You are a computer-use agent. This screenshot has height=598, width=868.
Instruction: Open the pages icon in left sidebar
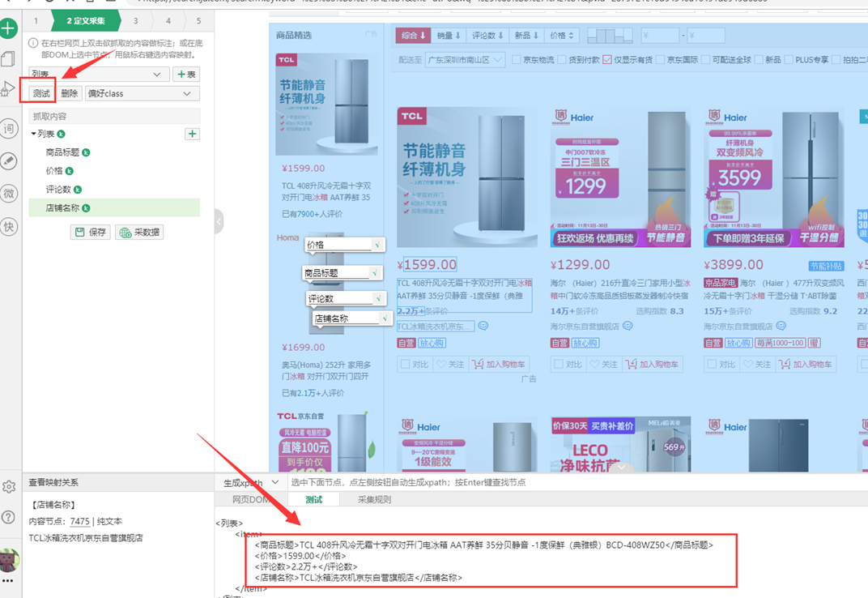point(8,59)
